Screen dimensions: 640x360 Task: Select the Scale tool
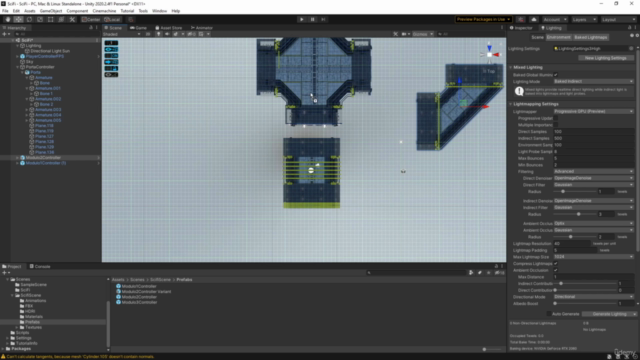point(40,19)
